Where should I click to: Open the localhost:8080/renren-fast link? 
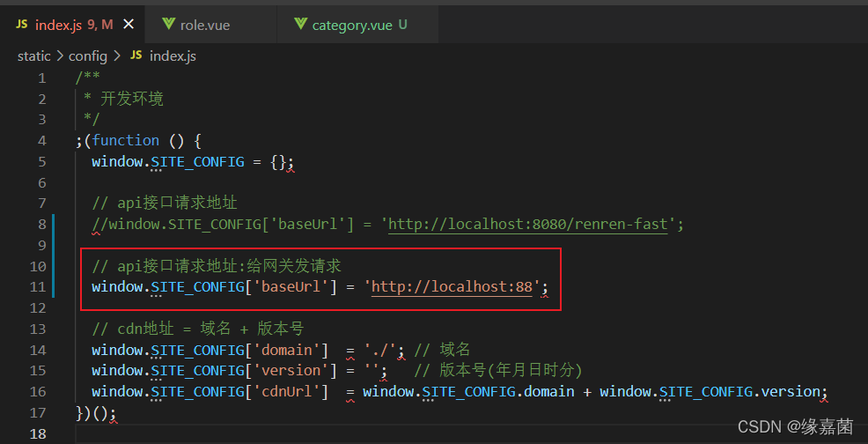tap(528, 225)
